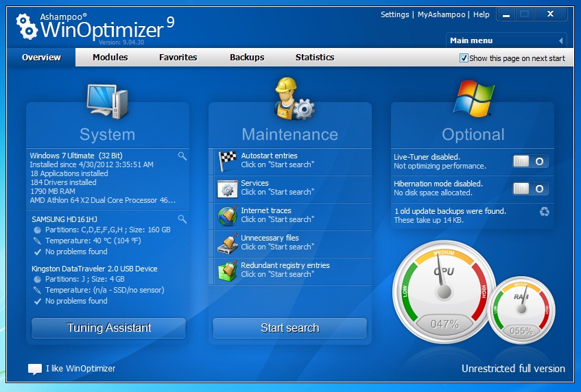Viewport: 581px width, 392px height.
Task: Close the WinOptimizer window
Action: click(x=550, y=14)
